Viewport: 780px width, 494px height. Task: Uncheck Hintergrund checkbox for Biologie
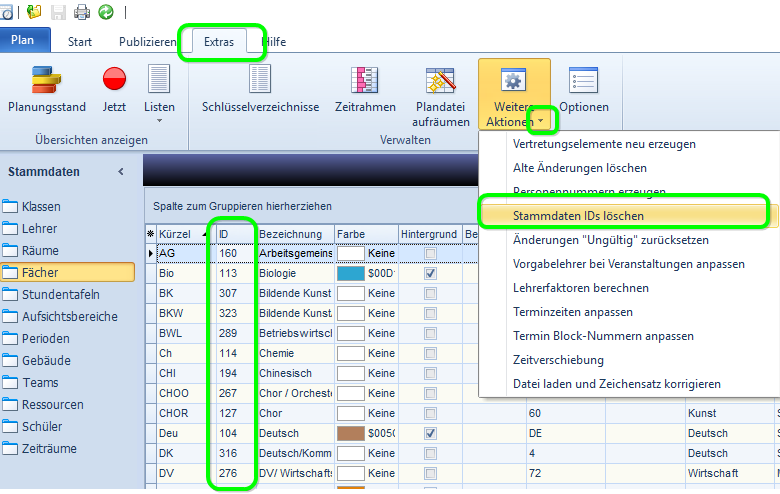tap(430, 274)
